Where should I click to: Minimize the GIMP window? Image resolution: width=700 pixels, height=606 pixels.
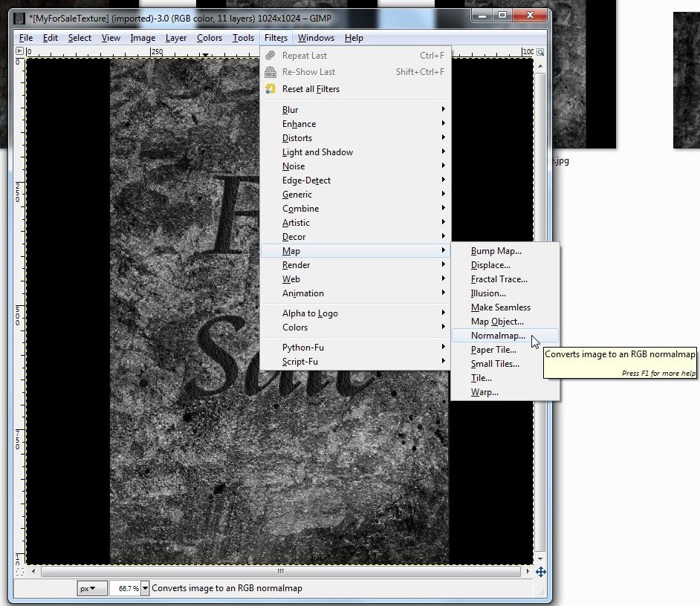tap(482, 16)
